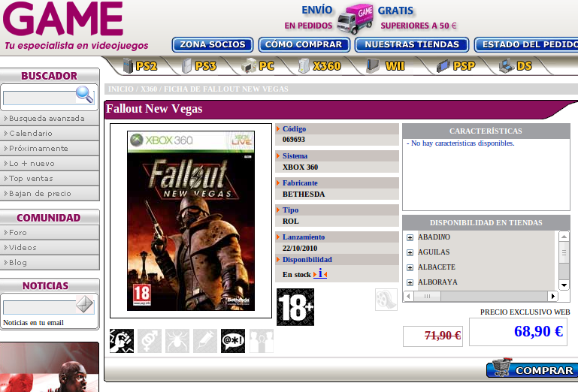
Task: Expand the ALBACETE store entry
Action: tap(410, 268)
